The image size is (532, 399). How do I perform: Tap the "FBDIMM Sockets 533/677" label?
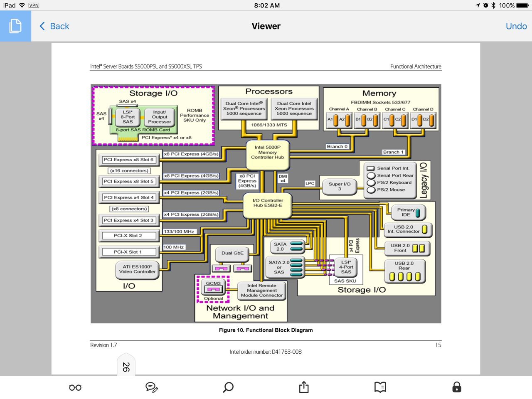tap(380, 102)
